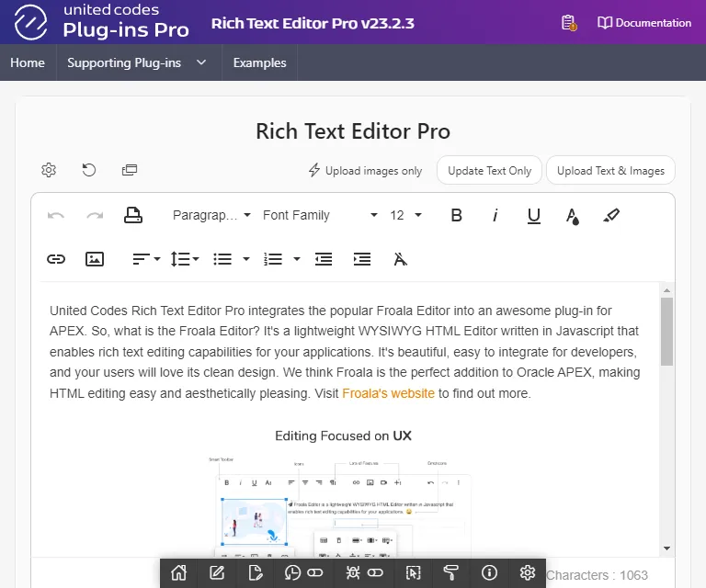Viewport: 706px width, 588px height.
Task: Increase indent of the paragraph
Action: [x=362, y=259]
